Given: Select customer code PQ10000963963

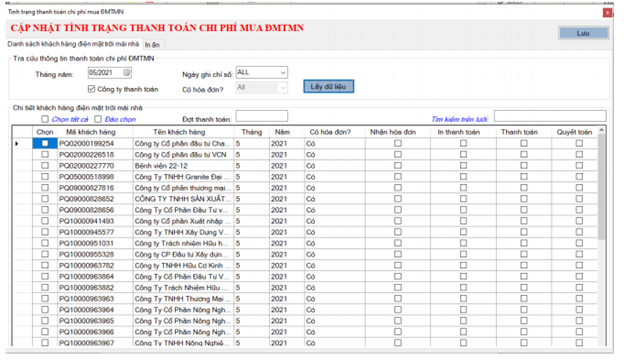Looking at the screenshot, I should 86,299.
